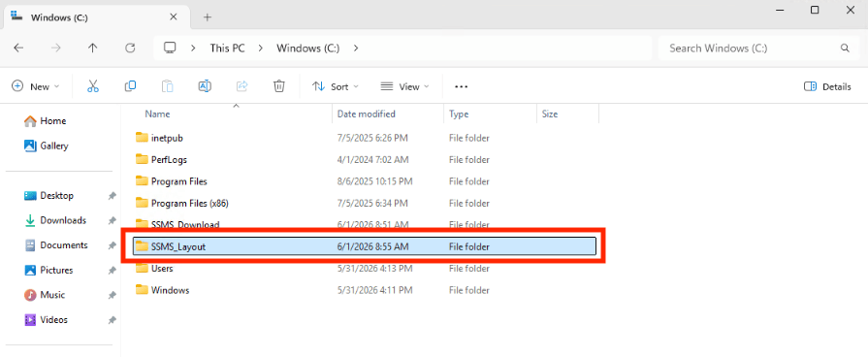
Task: Unpin Documents using its pin icon
Action: [112, 245]
